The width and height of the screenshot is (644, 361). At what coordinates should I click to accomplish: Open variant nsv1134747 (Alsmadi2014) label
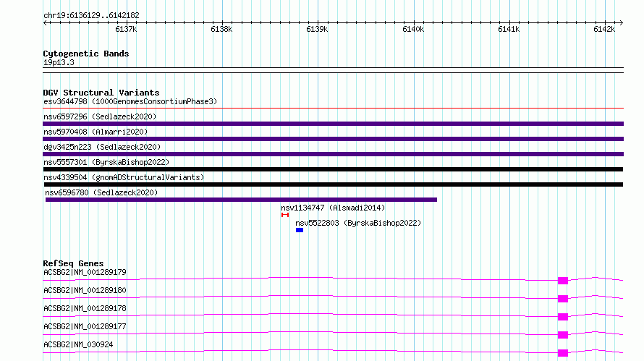(x=333, y=208)
